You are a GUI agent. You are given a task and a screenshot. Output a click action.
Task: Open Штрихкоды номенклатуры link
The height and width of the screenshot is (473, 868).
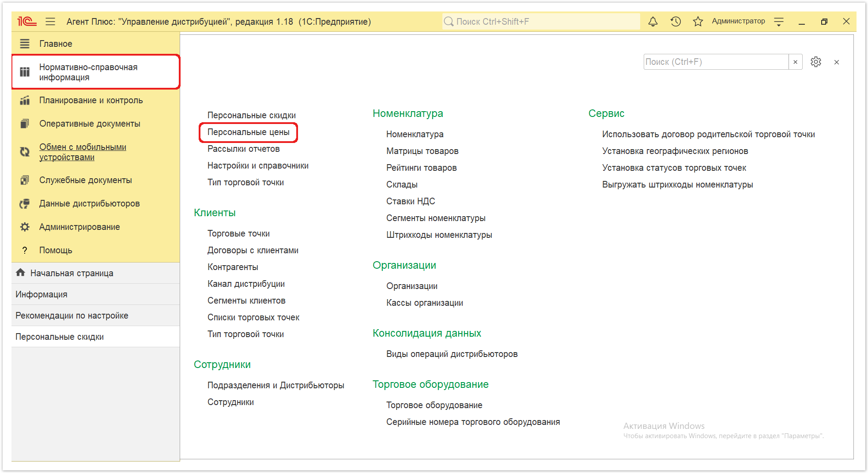439,235
